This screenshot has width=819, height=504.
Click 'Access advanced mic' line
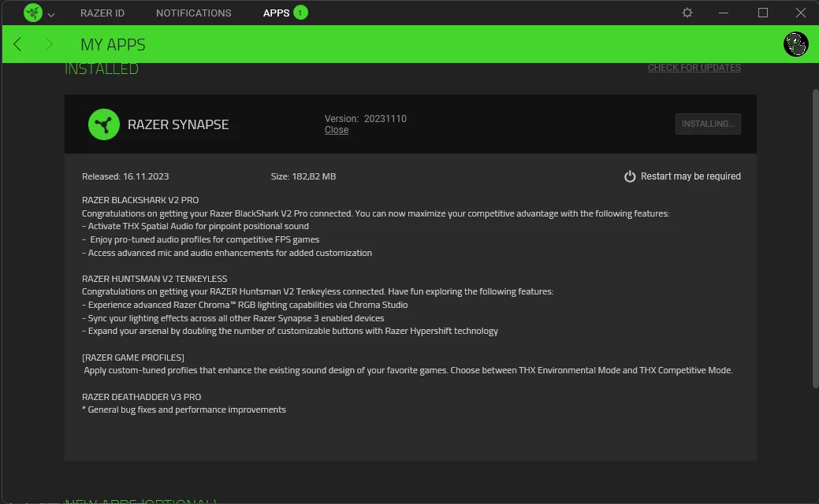point(227,253)
